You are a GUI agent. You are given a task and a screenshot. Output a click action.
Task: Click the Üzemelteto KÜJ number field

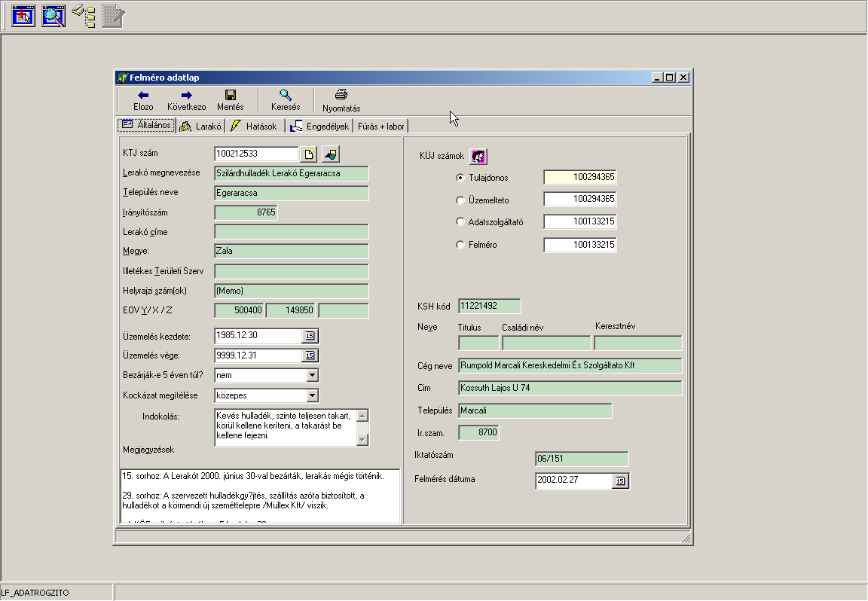click(x=580, y=199)
